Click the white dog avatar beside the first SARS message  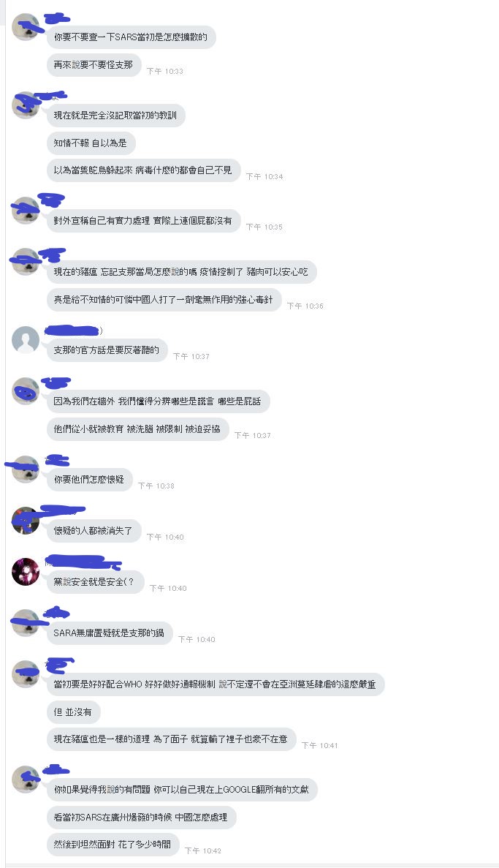(26, 26)
